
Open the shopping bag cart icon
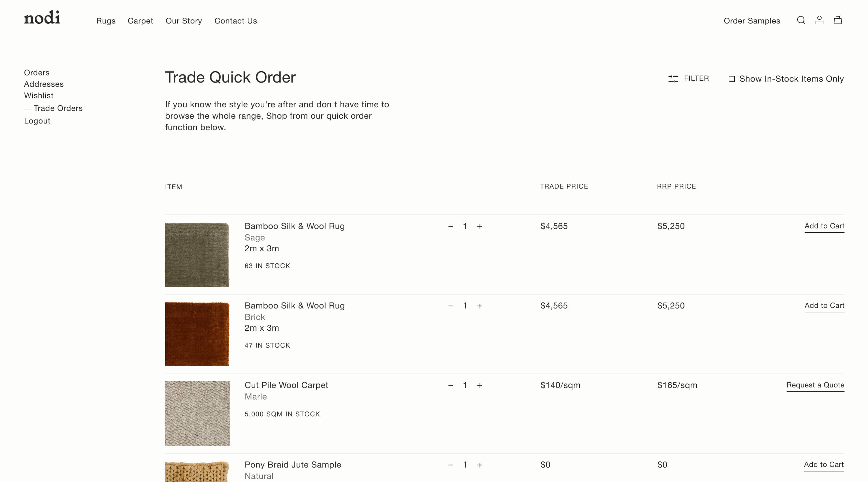838,20
